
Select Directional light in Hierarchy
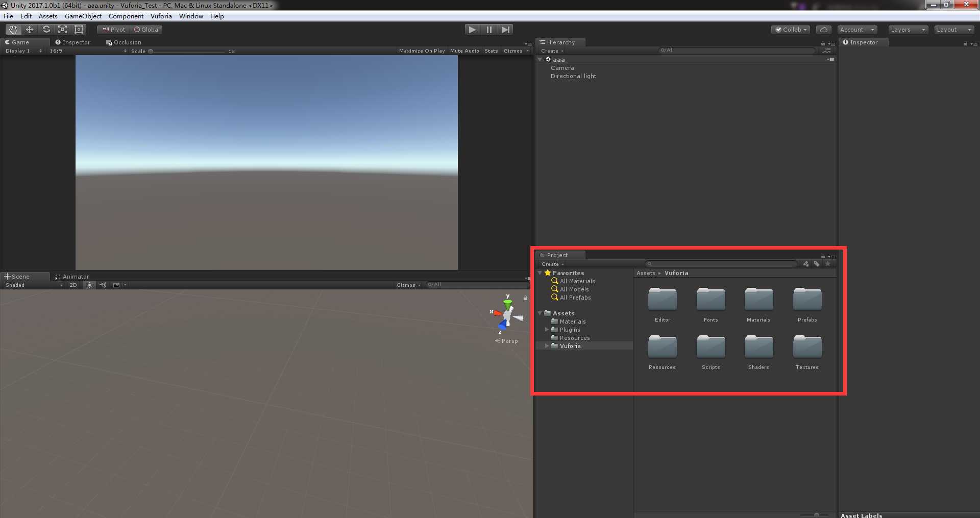point(573,76)
